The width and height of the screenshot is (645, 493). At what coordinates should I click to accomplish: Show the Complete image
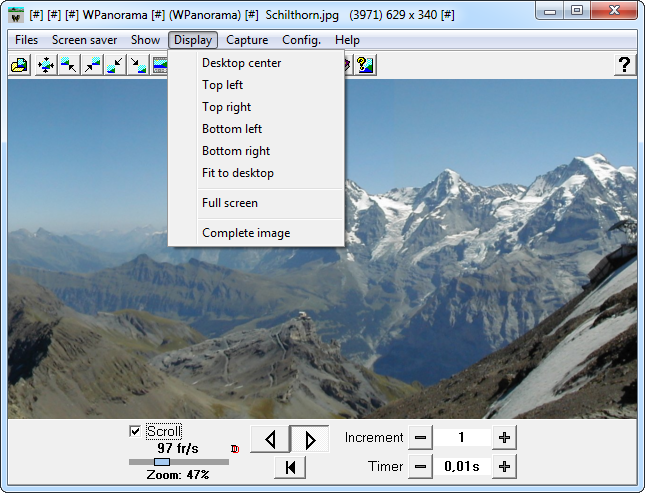click(256, 233)
